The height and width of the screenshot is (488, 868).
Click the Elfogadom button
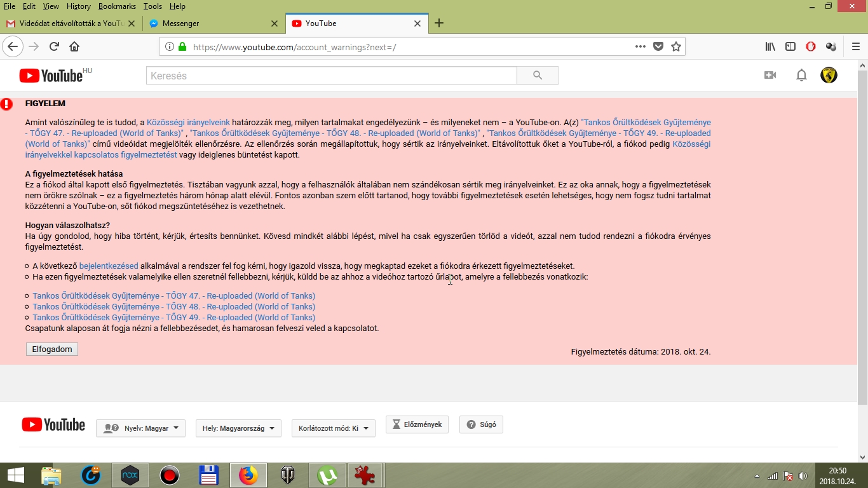point(52,349)
